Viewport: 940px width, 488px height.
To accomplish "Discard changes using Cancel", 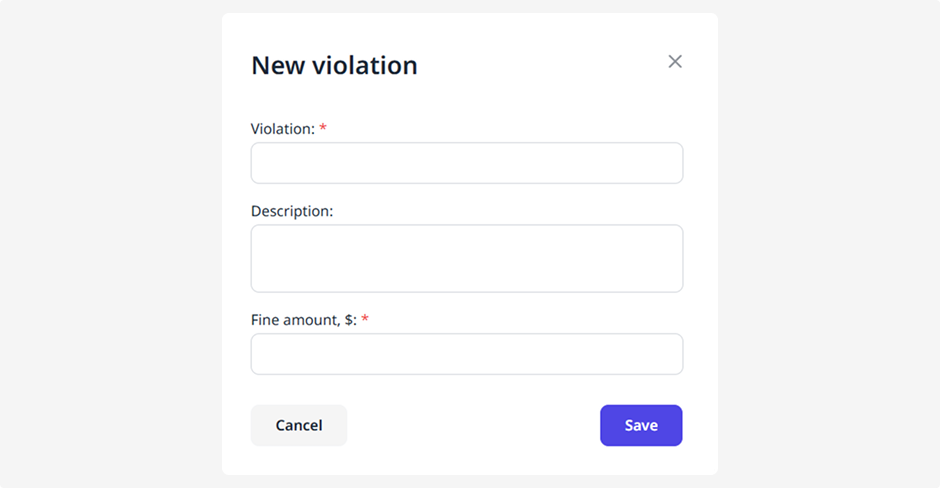I will click(x=298, y=425).
